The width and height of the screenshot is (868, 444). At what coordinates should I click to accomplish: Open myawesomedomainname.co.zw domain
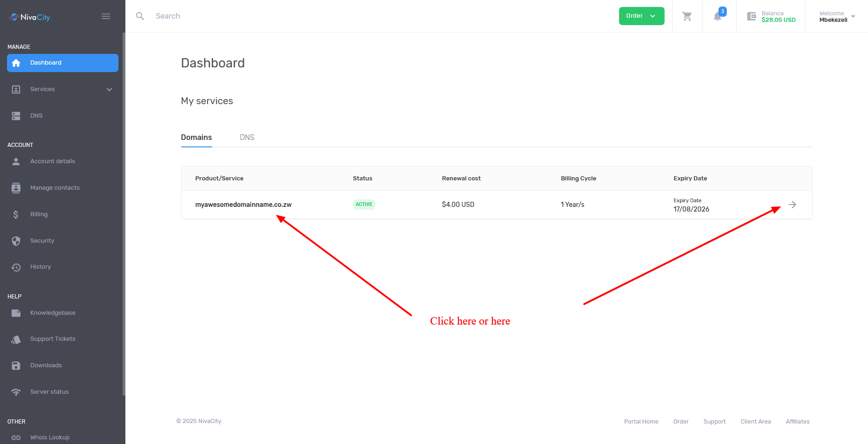pyautogui.click(x=243, y=205)
